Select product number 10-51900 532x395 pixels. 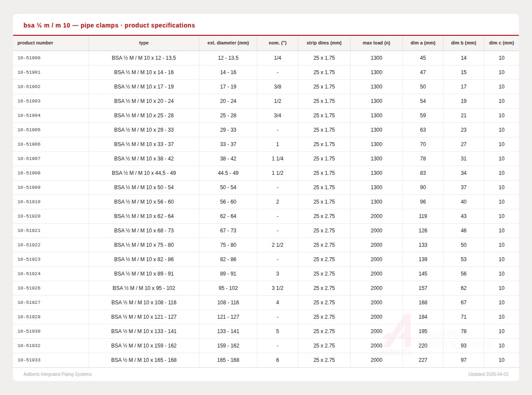(x=29, y=58)
